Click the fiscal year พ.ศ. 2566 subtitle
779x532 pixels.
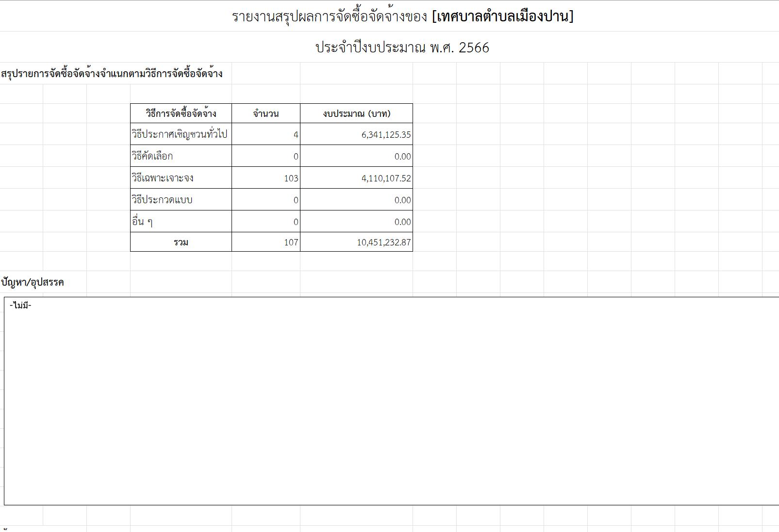click(x=402, y=48)
